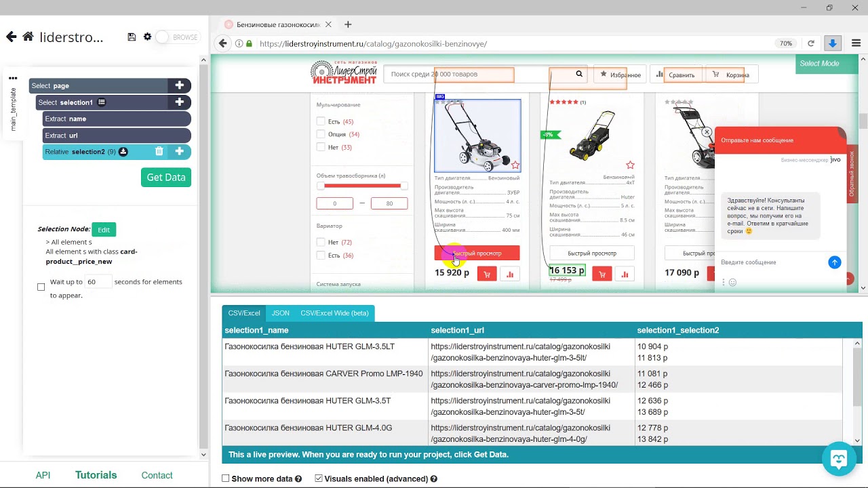Open the three-dots template menu

(13, 79)
